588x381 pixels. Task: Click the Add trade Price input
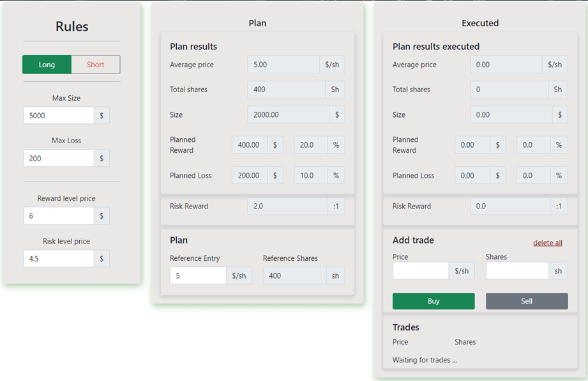coord(420,271)
